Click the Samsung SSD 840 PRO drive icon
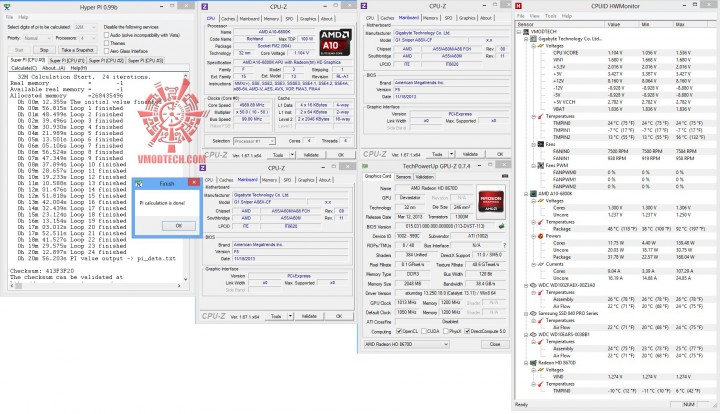The width and height of the screenshot is (720, 414). coord(533,313)
